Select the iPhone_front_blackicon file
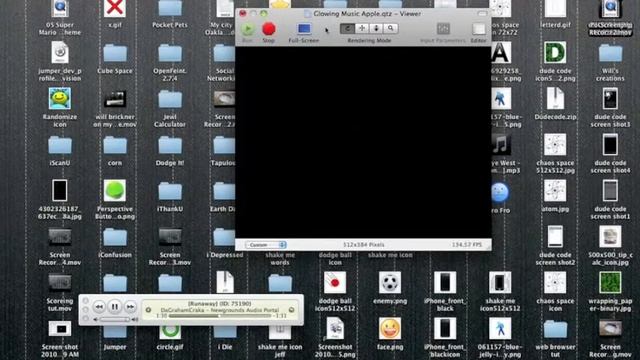This screenshot has width=640, height=360. [x=445, y=329]
